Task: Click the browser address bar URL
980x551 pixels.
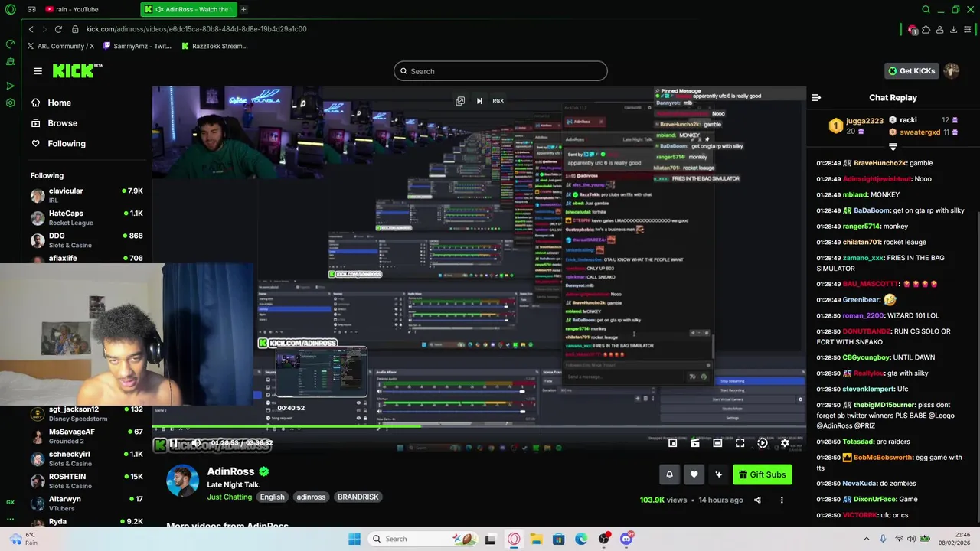Action: click(196, 29)
